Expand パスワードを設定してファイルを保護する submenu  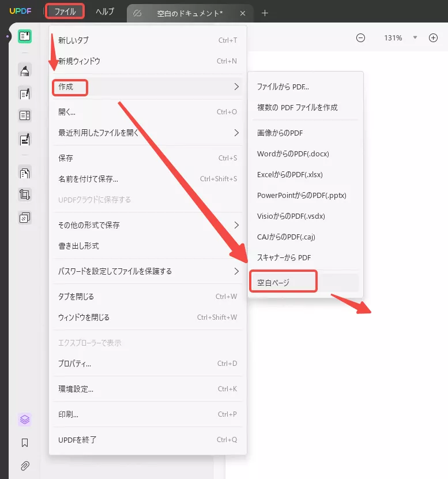pyautogui.click(x=236, y=271)
